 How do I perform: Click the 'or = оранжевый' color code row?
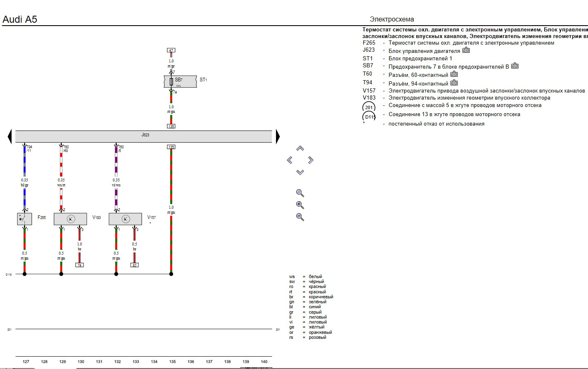coord(311,332)
